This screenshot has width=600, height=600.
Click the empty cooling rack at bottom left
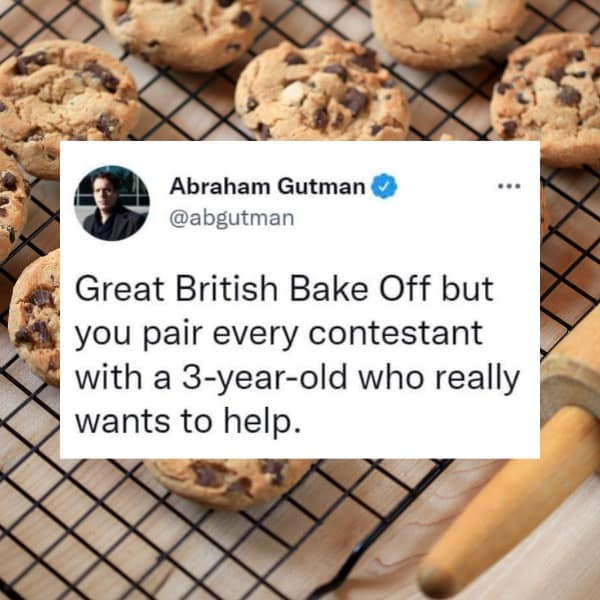(96, 536)
